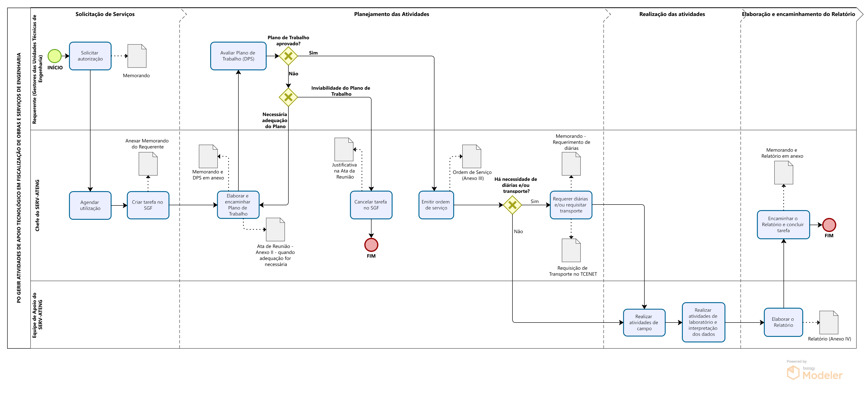Click the Elaborar o Relatório task box

click(783, 322)
